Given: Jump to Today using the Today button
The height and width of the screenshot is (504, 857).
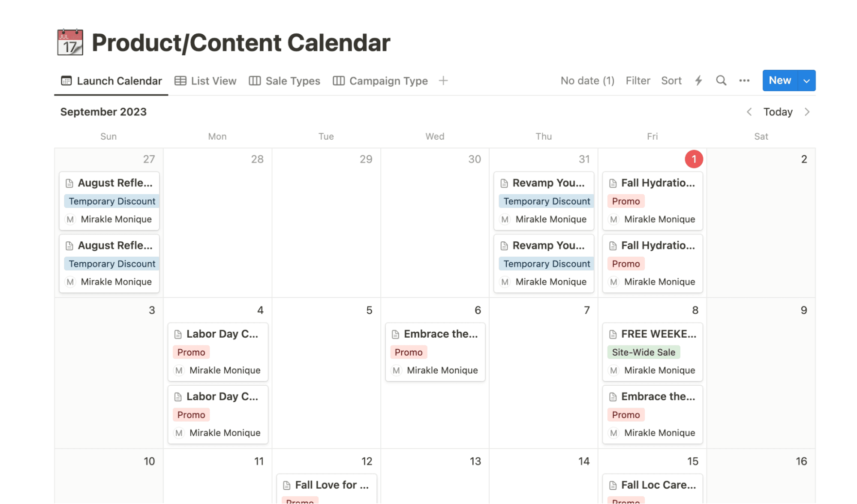Looking at the screenshot, I should click(x=778, y=111).
